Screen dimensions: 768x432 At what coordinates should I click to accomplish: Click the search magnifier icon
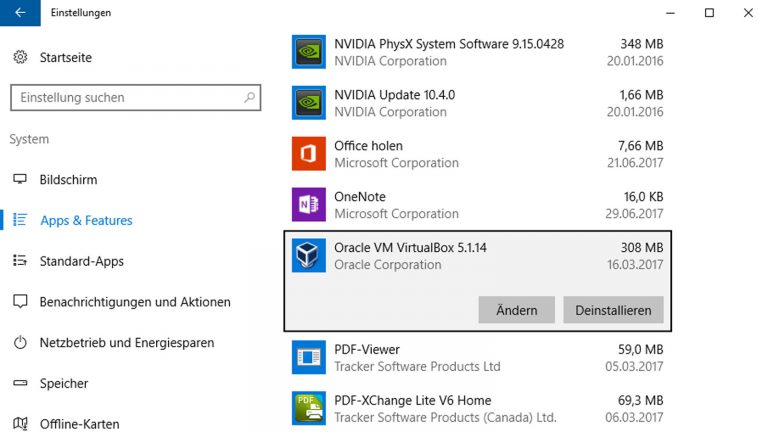click(x=249, y=98)
